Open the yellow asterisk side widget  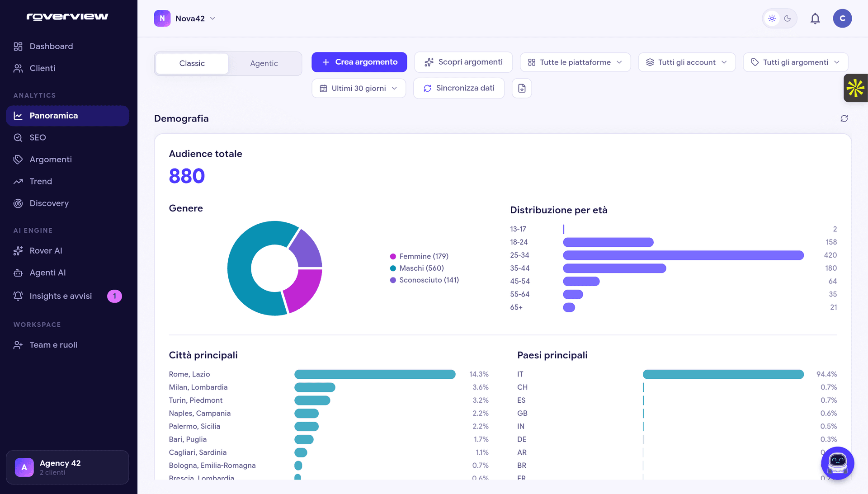click(x=856, y=88)
